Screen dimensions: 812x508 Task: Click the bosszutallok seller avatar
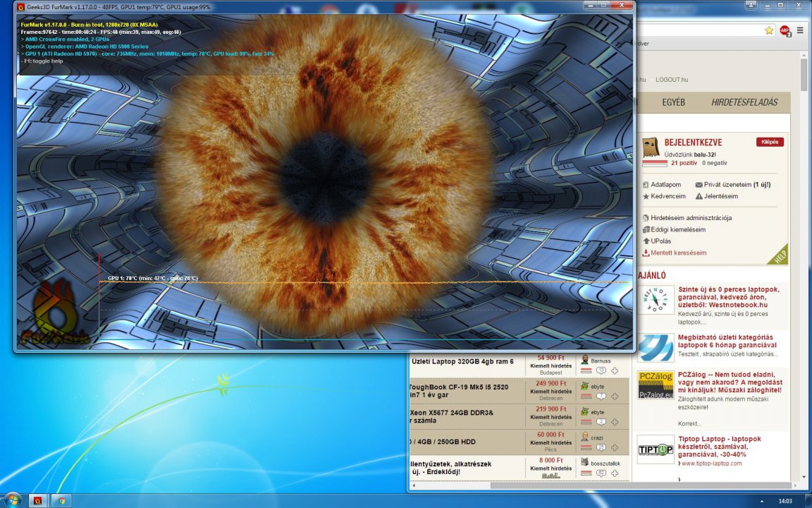585,462
